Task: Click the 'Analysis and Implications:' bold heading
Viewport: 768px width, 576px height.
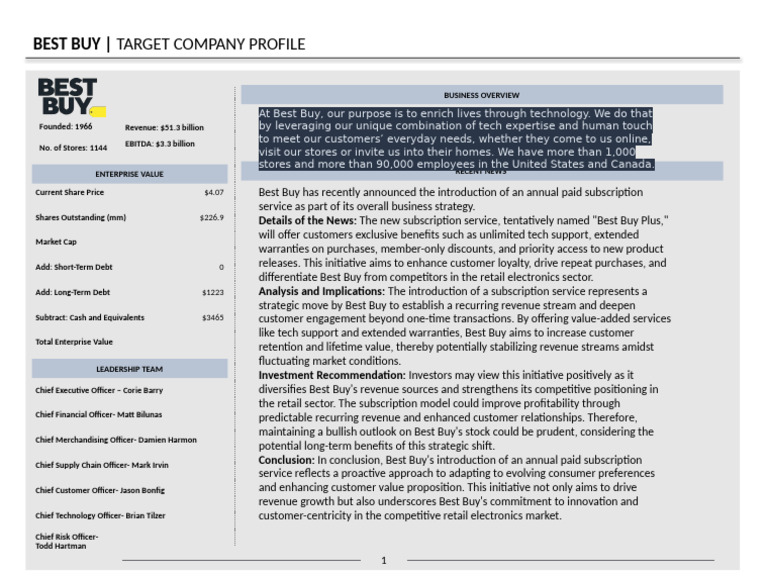Action: [322, 291]
